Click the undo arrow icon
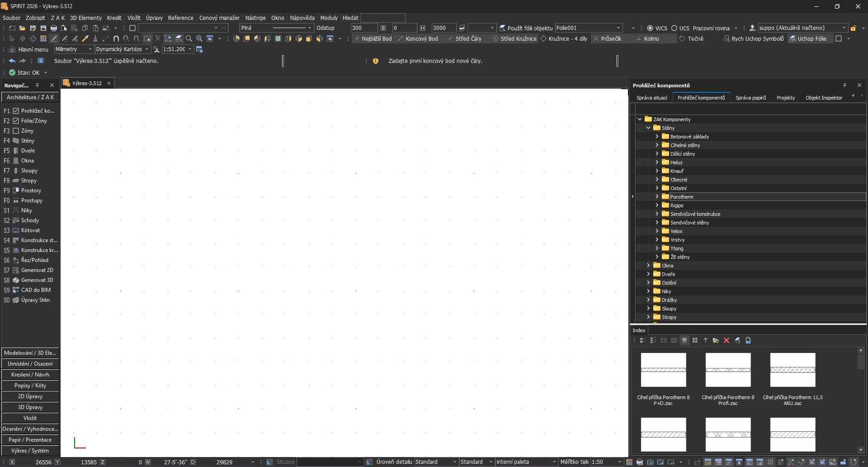This screenshot has width=868, height=467. [12, 61]
